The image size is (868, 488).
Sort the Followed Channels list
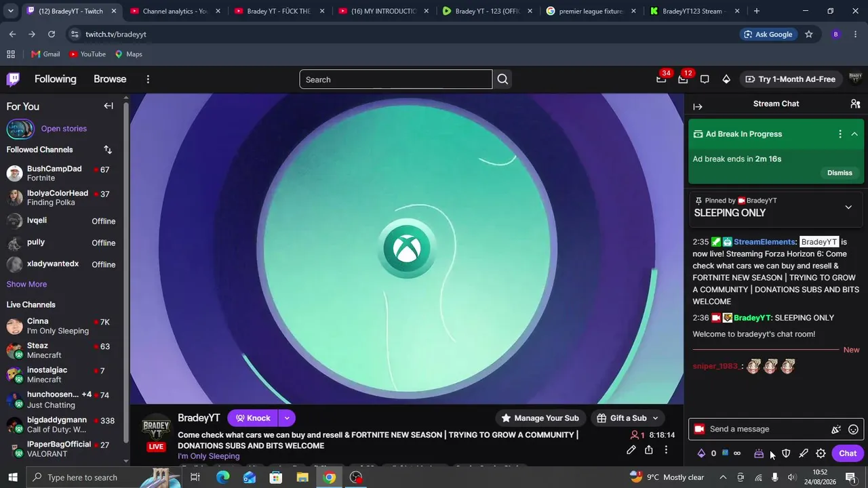pos(108,150)
